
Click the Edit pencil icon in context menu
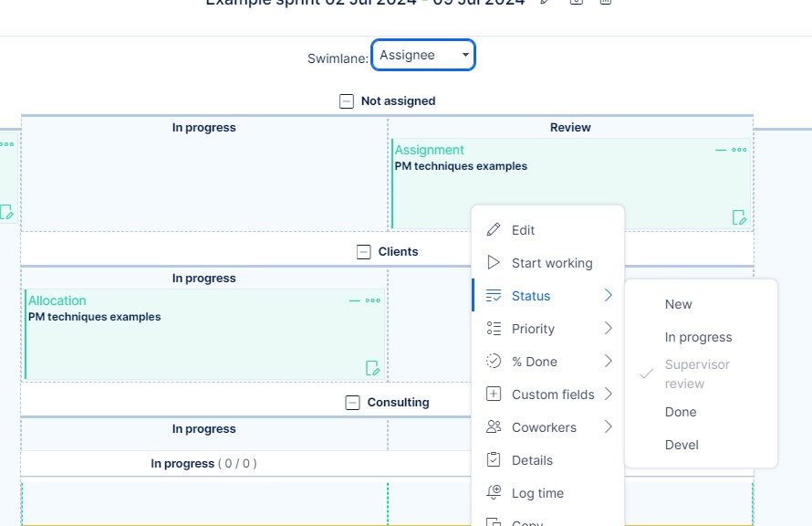tap(494, 230)
